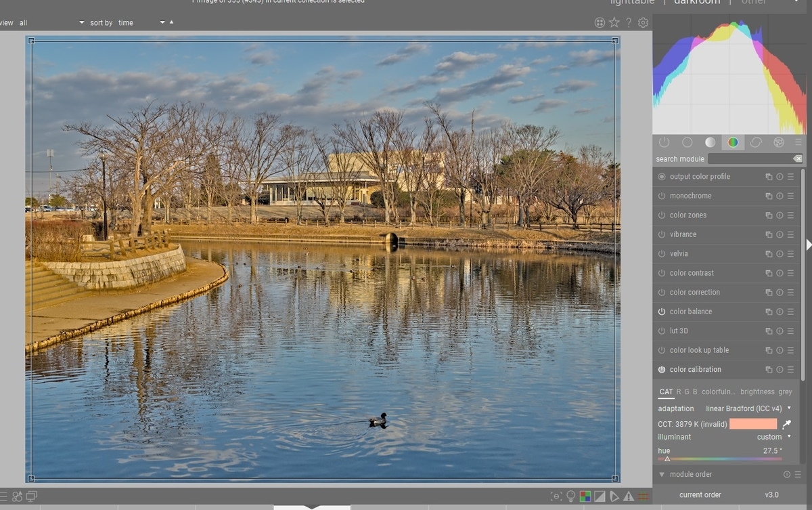Open second darkroom window
This screenshot has height=510, width=812.
click(31, 496)
